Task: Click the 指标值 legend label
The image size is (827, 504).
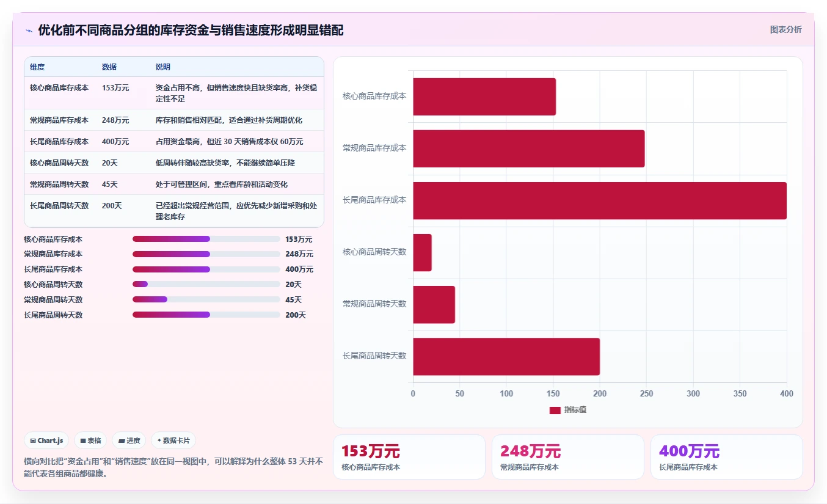Action: (575, 411)
